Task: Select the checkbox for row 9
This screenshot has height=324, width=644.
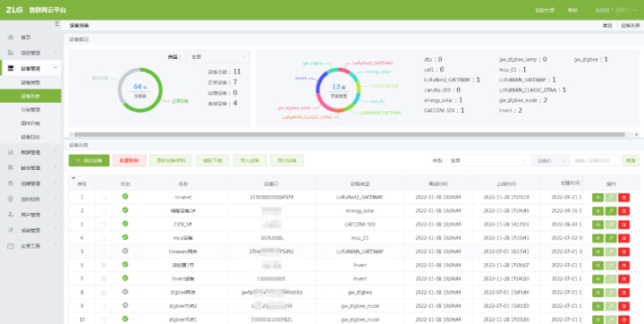Action: [104, 306]
